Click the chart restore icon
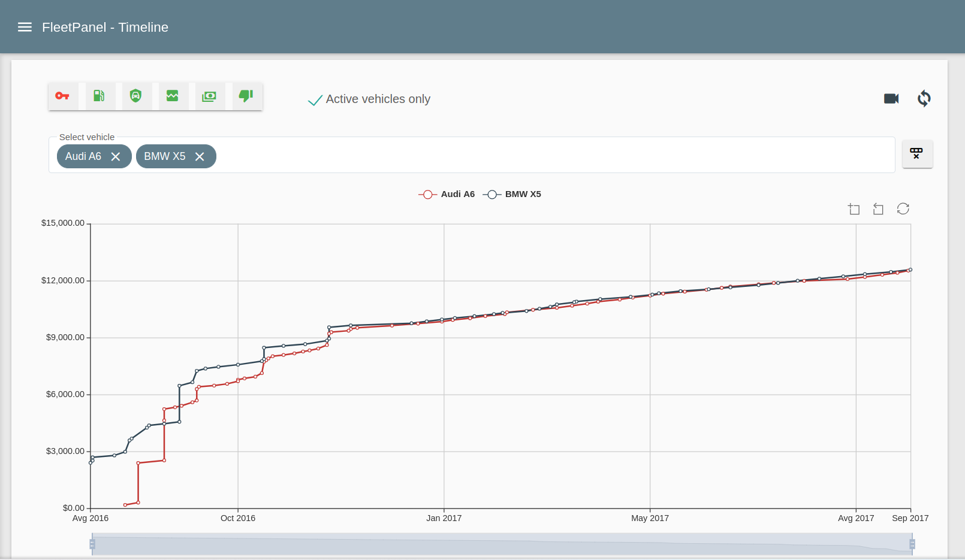Viewport: 965px width, 560px height. click(903, 208)
